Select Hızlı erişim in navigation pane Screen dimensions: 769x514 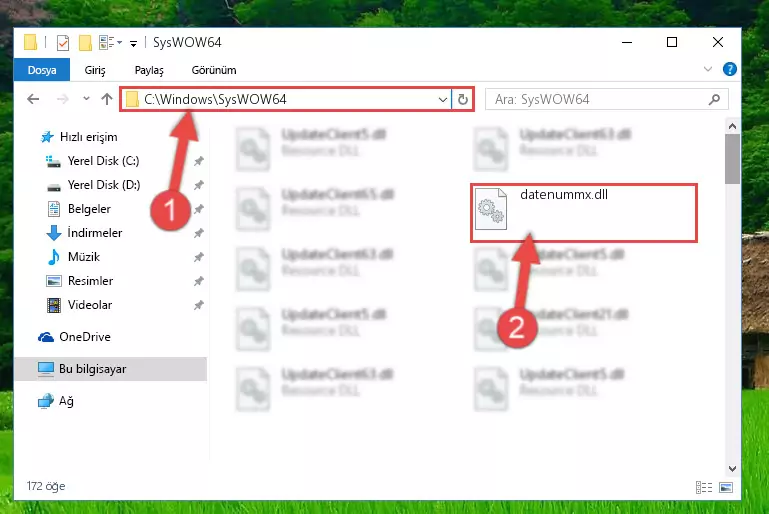tap(88, 137)
